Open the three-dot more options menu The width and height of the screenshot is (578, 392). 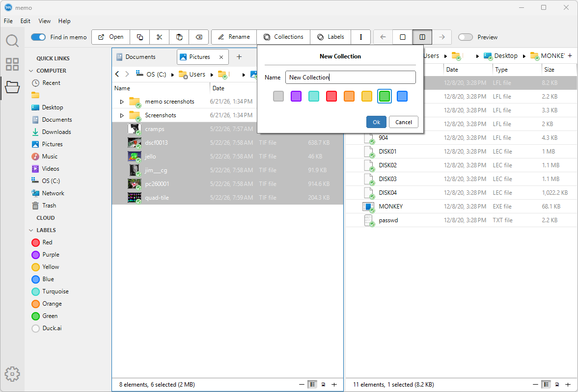click(361, 37)
